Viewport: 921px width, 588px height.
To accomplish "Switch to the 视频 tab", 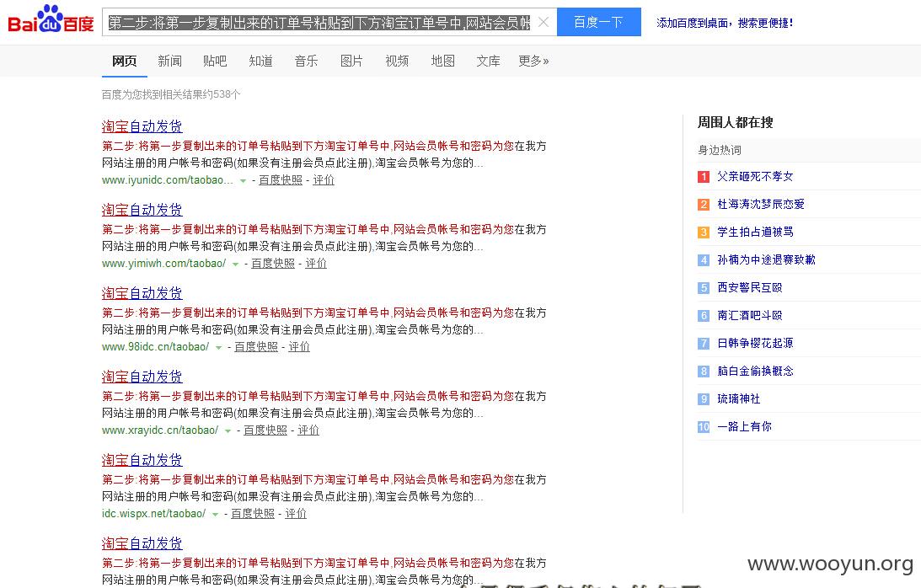I will pos(397,61).
